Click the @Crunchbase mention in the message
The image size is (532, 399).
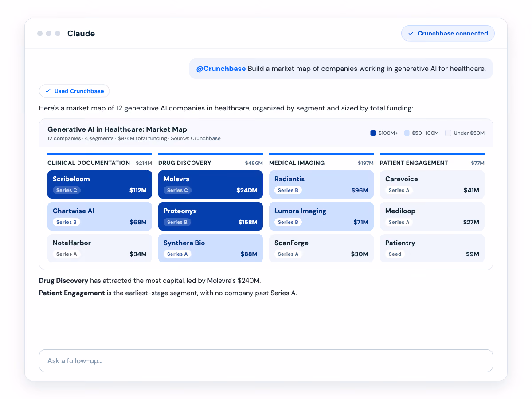click(x=221, y=69)
